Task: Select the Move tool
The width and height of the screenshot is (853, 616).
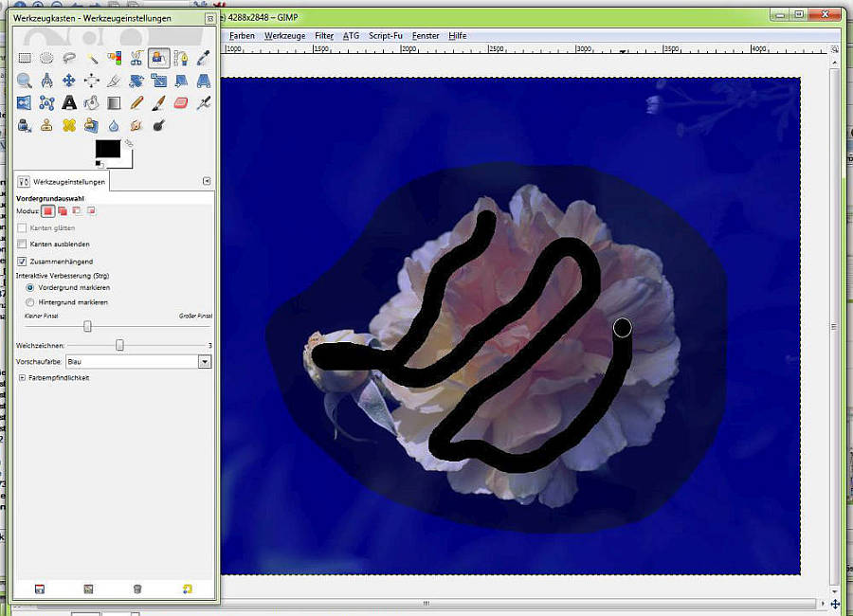Action: click(x=69, y=81)
